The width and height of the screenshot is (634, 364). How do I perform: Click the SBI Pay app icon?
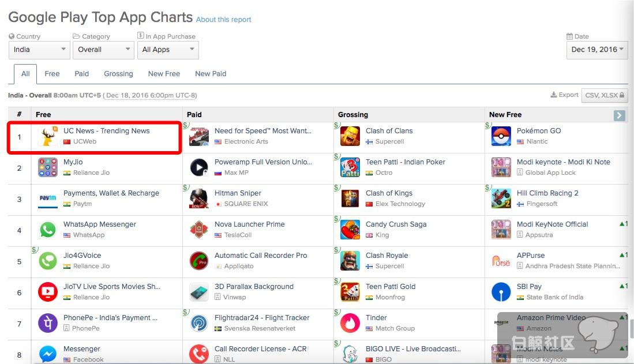point(501,292)
